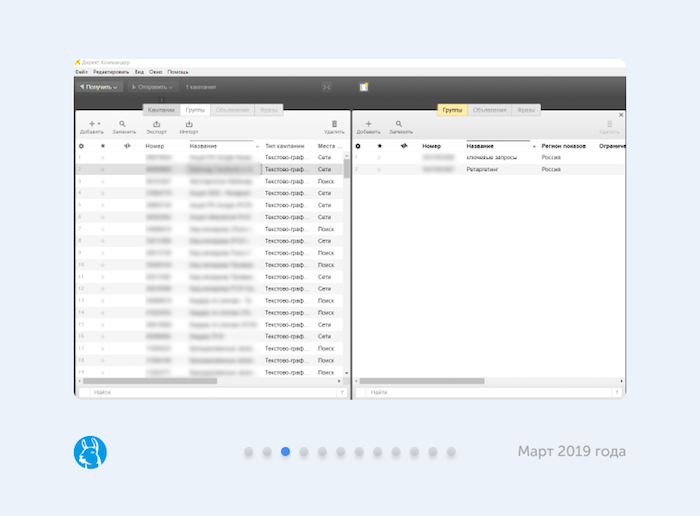
Task: Select the Фразы tab in the right panel
Action: coord(526,110)
